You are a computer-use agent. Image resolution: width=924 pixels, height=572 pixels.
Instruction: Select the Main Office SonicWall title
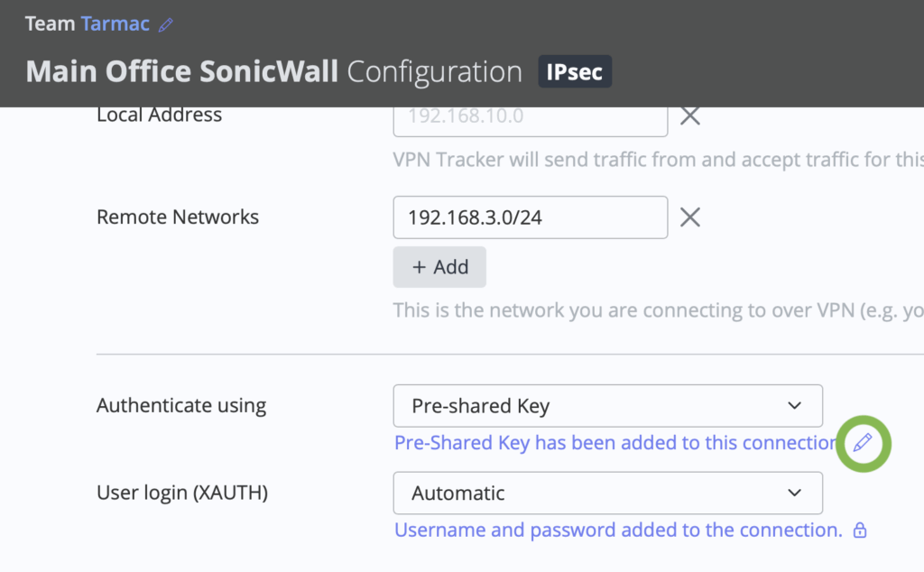point(182,72)
